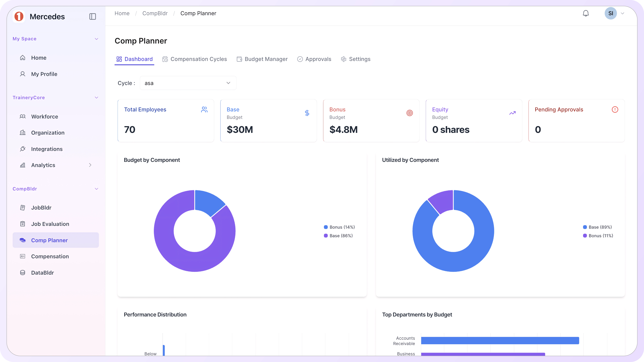Go to Approvals in Comp Planner
The height and width of the screenshot is (362, 644).
314,59
